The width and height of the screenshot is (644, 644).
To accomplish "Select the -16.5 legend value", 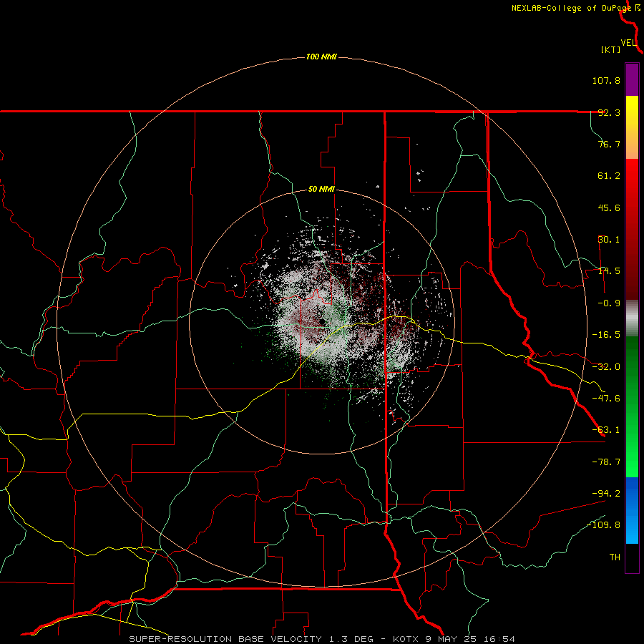I will point(606,335).
